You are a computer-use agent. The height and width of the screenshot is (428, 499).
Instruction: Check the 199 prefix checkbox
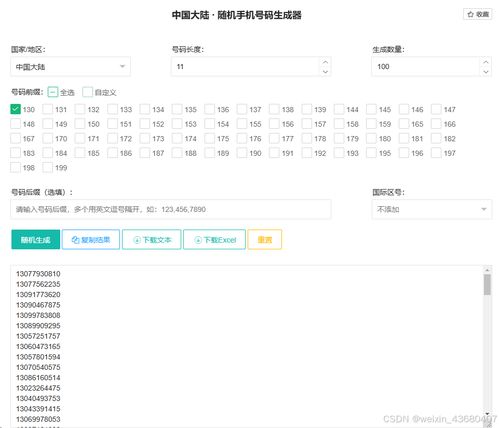point(48,167)
